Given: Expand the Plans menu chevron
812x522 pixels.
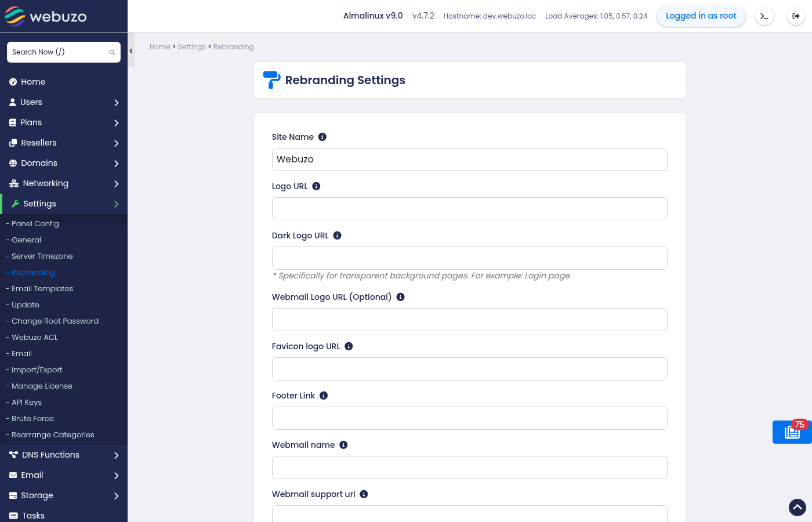Looking at the screenshot, I should [117, 123].
